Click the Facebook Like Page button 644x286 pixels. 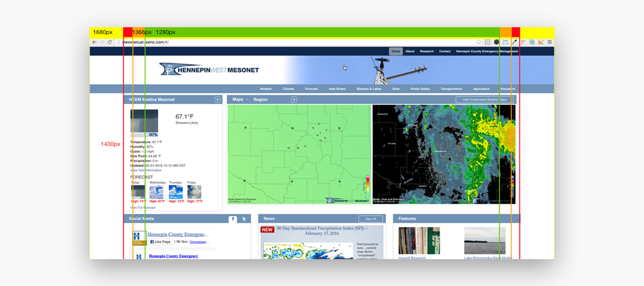[x=160, y=242]
